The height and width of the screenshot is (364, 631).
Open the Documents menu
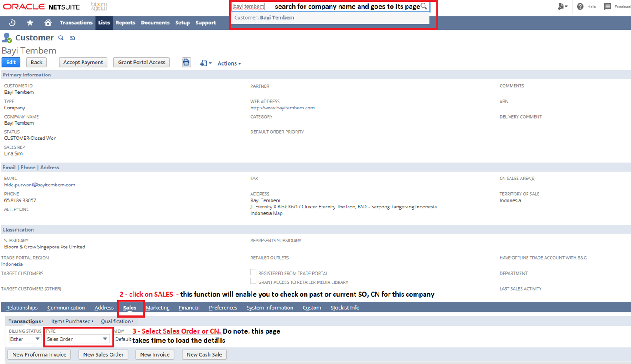coord(155,23)
